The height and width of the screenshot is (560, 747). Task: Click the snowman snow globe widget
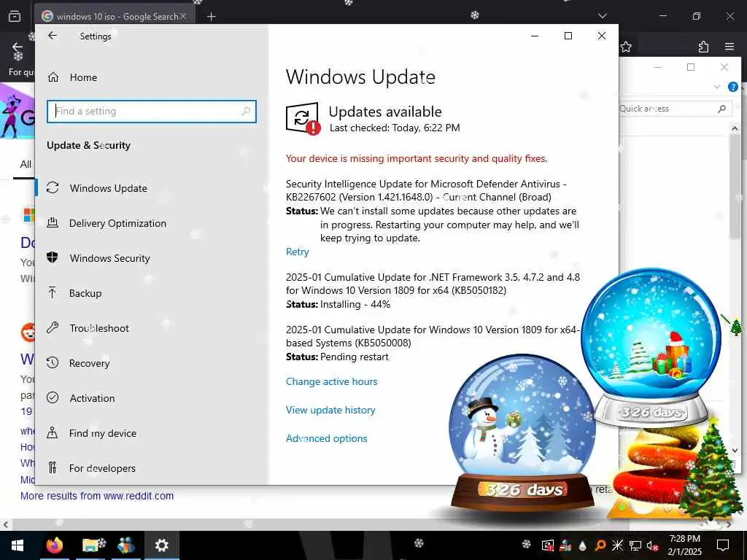click(x=522, y=433)
